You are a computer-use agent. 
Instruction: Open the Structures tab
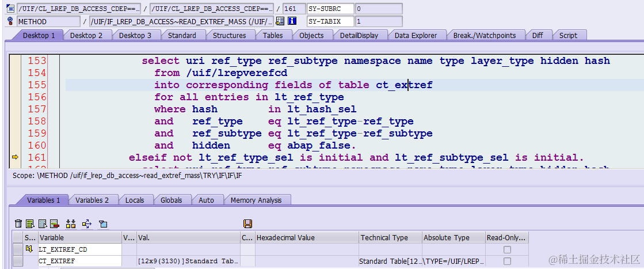pos(229,35)
